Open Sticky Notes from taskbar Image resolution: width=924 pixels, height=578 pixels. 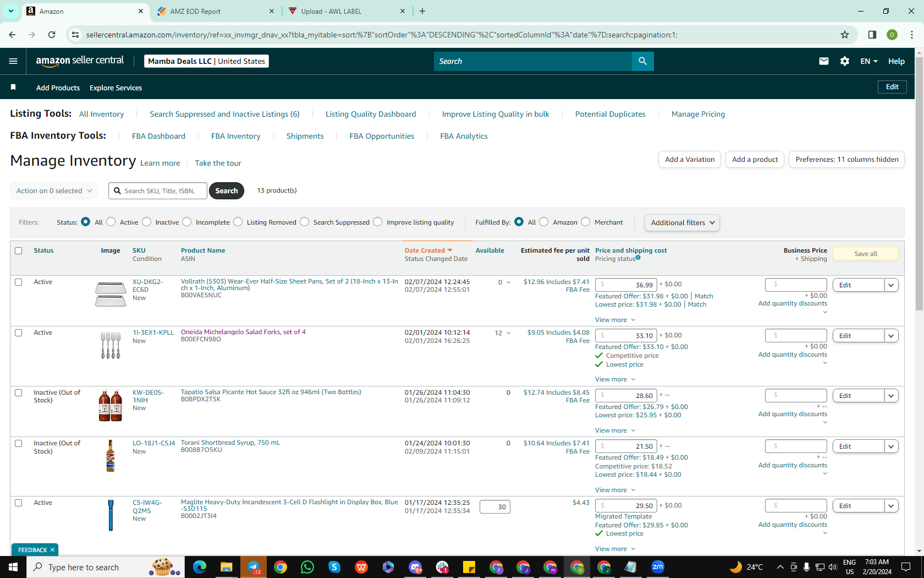click(469, 567)
